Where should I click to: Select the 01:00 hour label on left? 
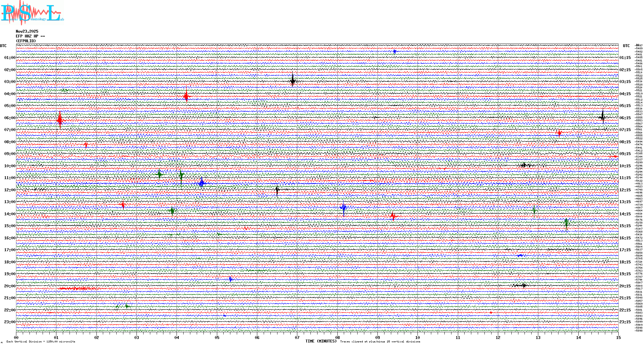point(10,58)
